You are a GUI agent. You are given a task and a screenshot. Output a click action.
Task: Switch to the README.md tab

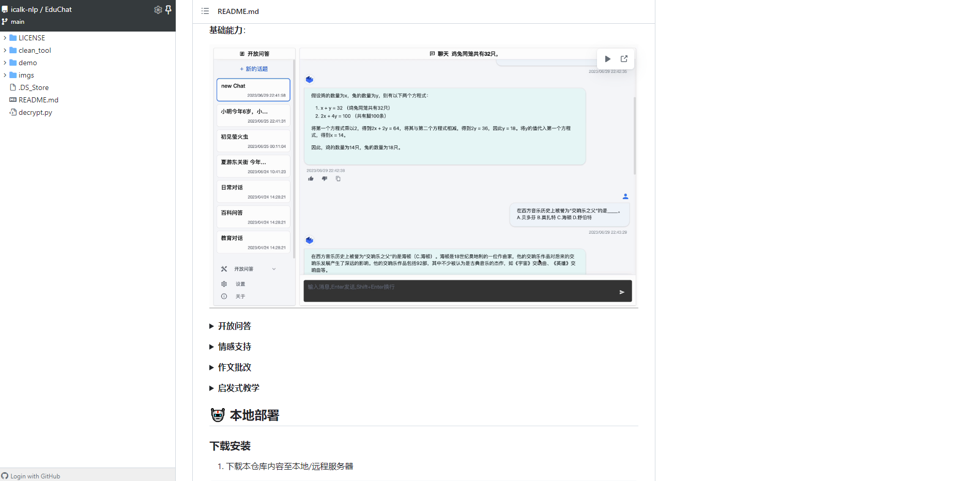(238, 11)
